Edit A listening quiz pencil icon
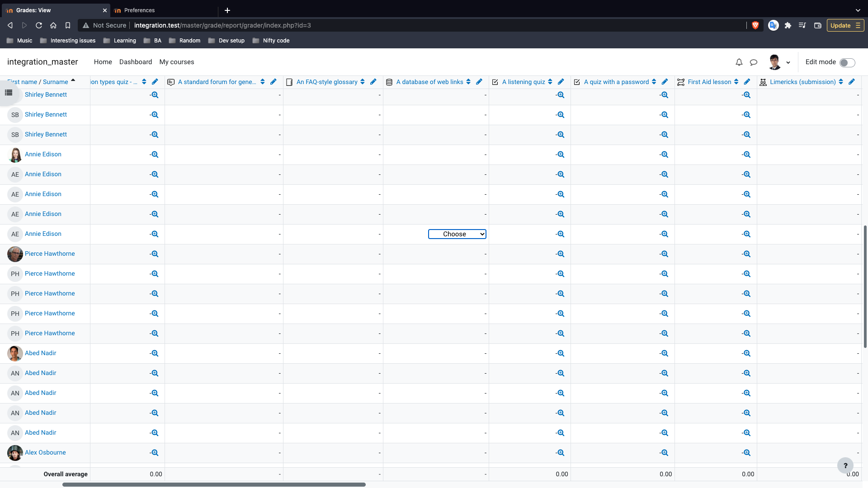The image size is (868, 488). pyautogui.click(x=561, y=82)
